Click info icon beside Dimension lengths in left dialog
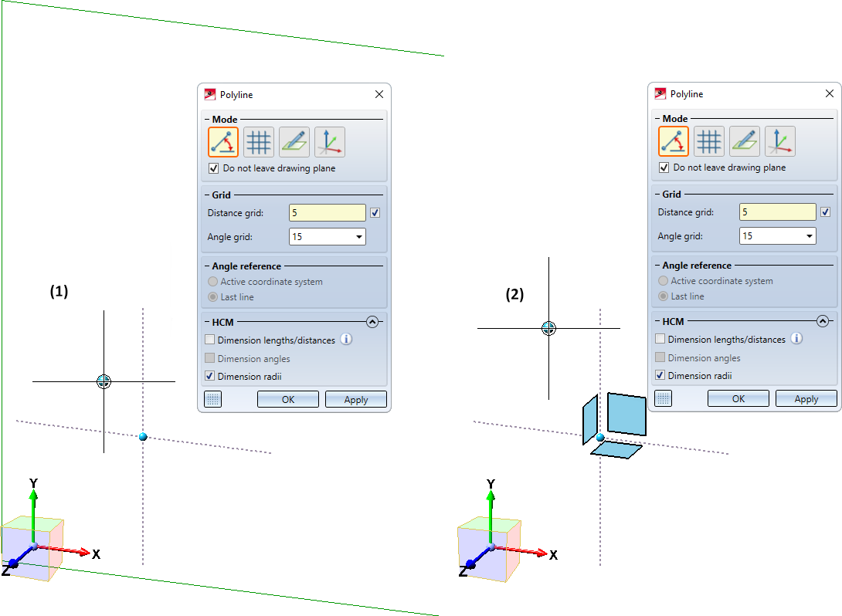Viewport: 842px width, 616px height. [346, 339]
